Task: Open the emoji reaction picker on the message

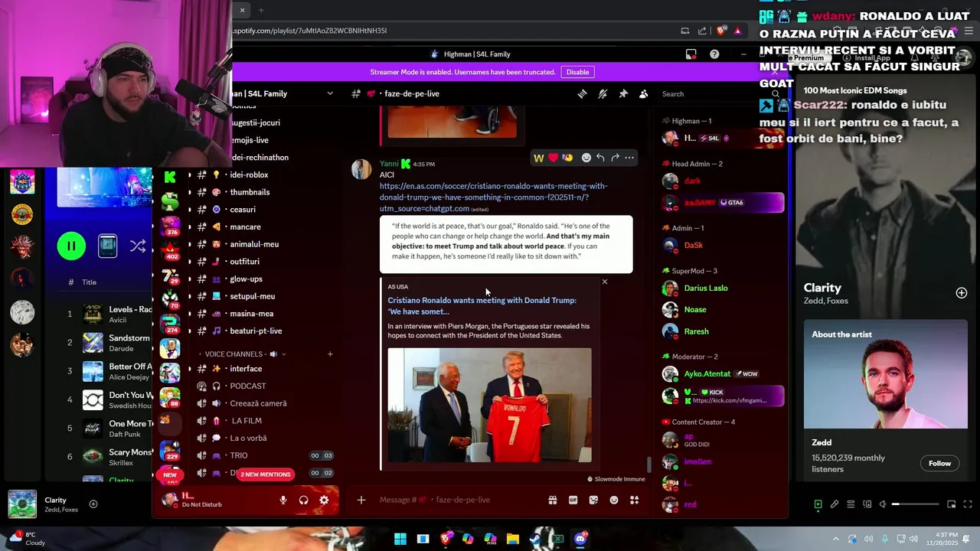Action: click(x=586, y=158)
